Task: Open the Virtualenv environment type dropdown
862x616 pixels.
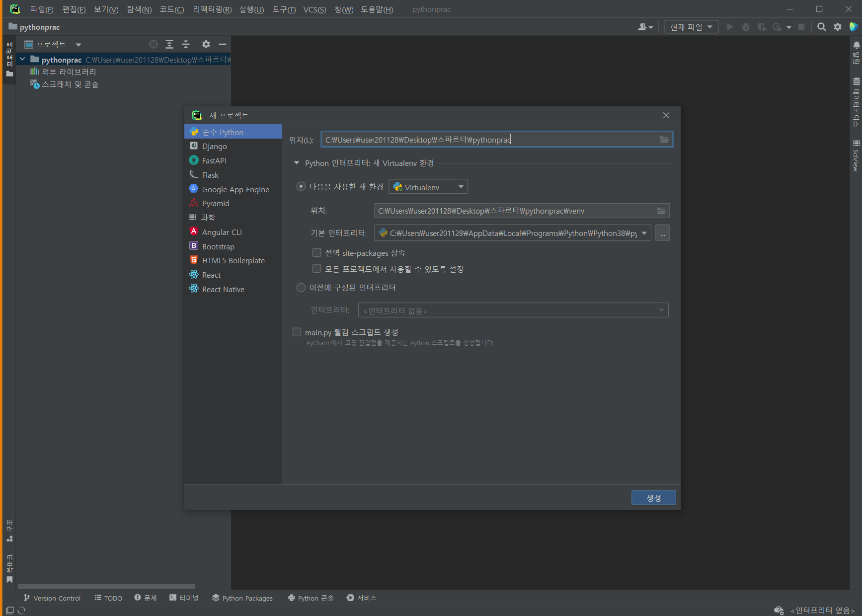Action: click(x=428, y=187)
